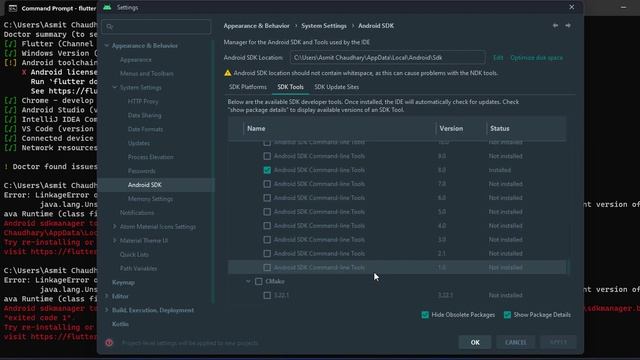The width and height of the screenshot is (640, 360).
Task: Click the Android SDK Location path field
Action: pyautogui.click(x=387, y=58)
